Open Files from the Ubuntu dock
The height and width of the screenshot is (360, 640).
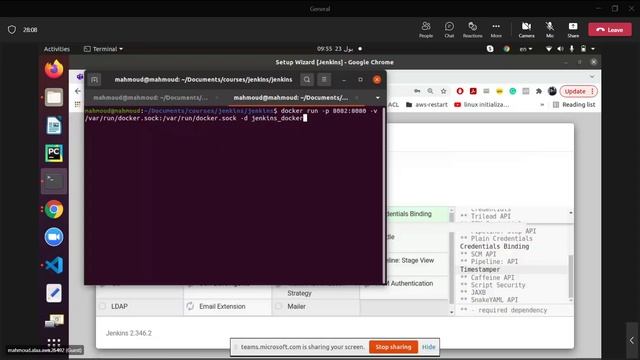(54, 97)
